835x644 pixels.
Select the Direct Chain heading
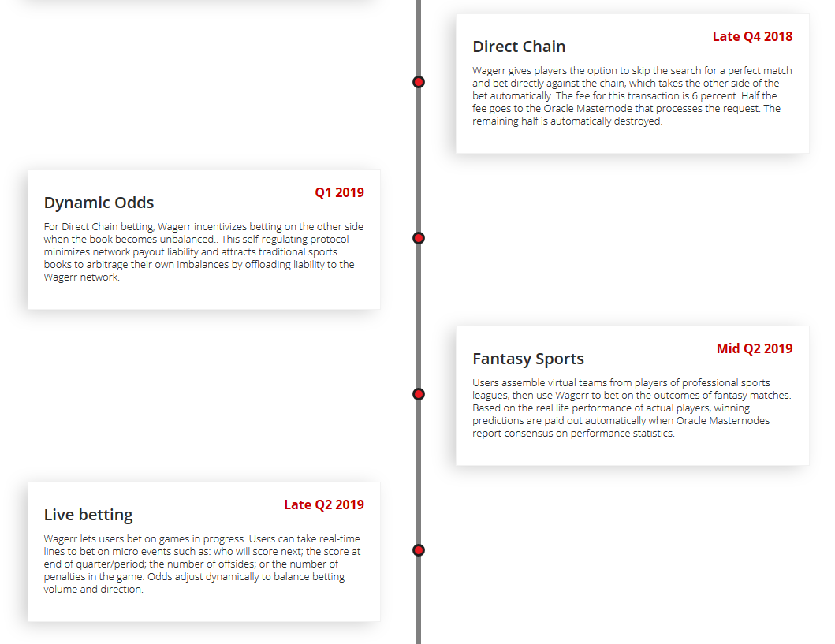point(519,47)
